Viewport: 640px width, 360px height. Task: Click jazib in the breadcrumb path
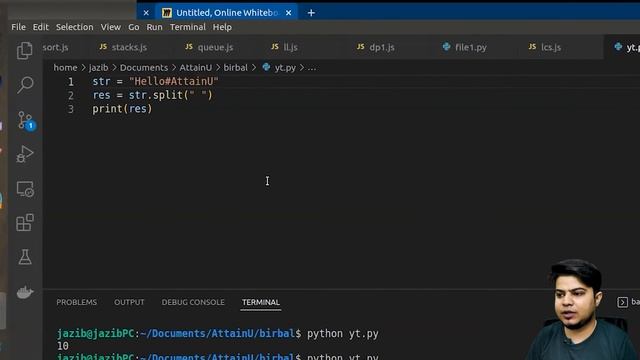tap(98, 68)
